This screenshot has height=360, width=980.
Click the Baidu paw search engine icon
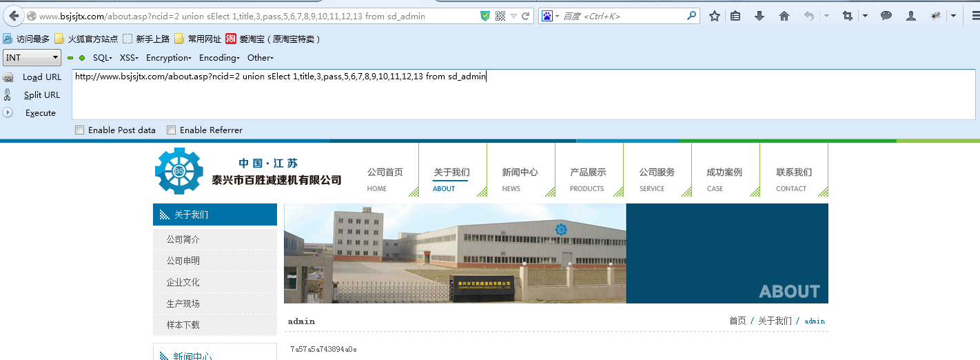[x=547, y=16]
